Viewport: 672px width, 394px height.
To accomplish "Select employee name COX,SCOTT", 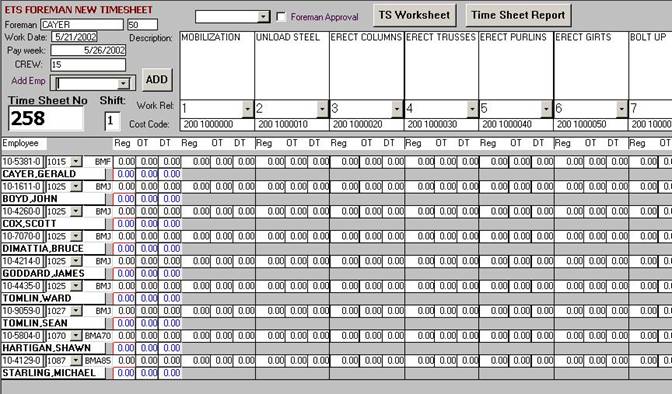I will pyautogui.click(x=53, y=224).
